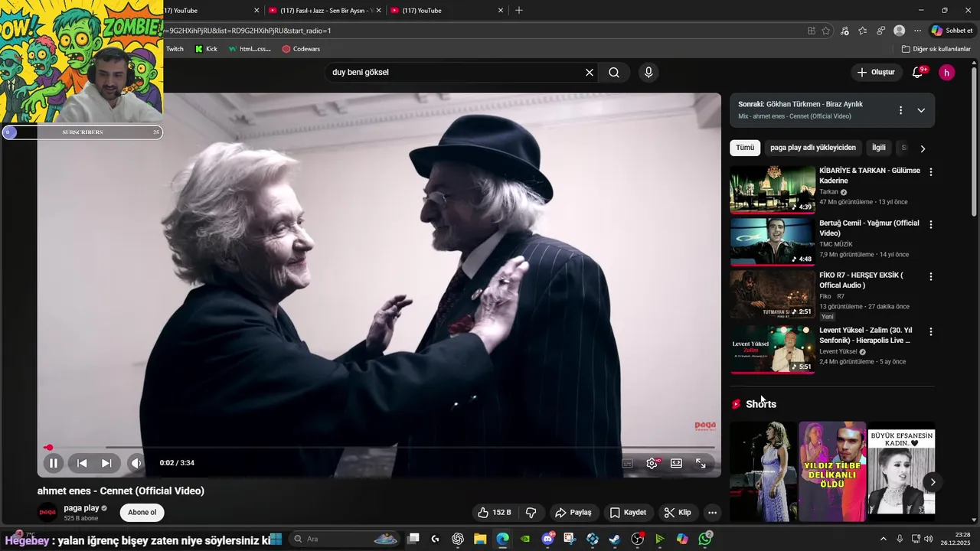
Task: Open options for KİBARİYE & TARKAN video
Action: (931, 172)
